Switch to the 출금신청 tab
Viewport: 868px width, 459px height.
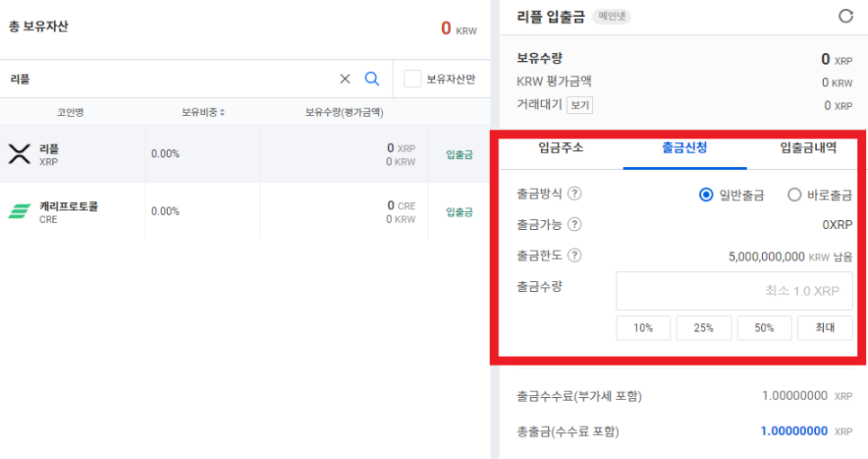tap(685, 148)
